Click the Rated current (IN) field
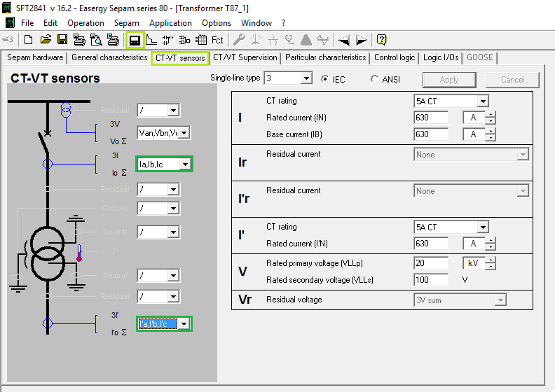 tap(431, 118)
